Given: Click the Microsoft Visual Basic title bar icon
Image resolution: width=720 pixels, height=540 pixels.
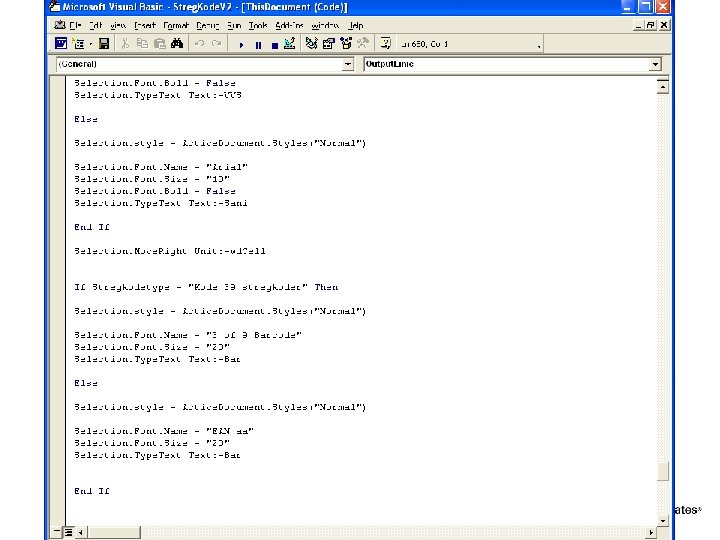Looking at the screenshot, I should 55,6.
